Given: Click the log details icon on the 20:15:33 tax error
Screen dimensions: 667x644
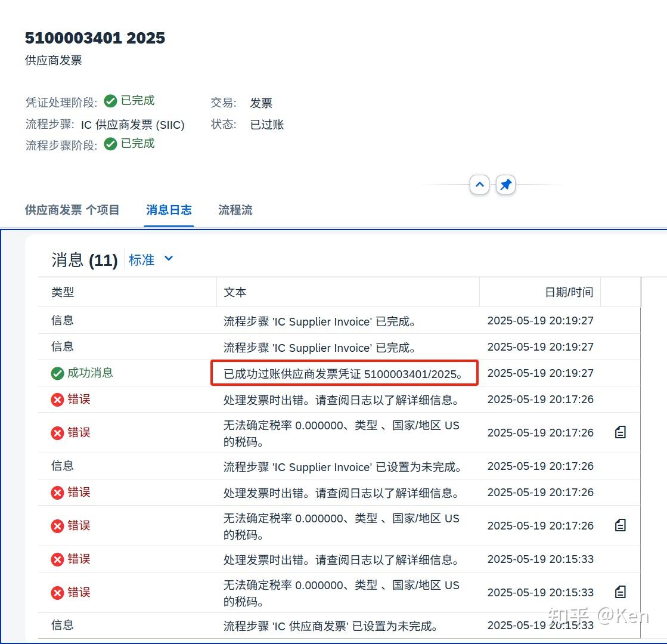Looking at the screenshot, I should pyautogui.click(x=620, y=592).
